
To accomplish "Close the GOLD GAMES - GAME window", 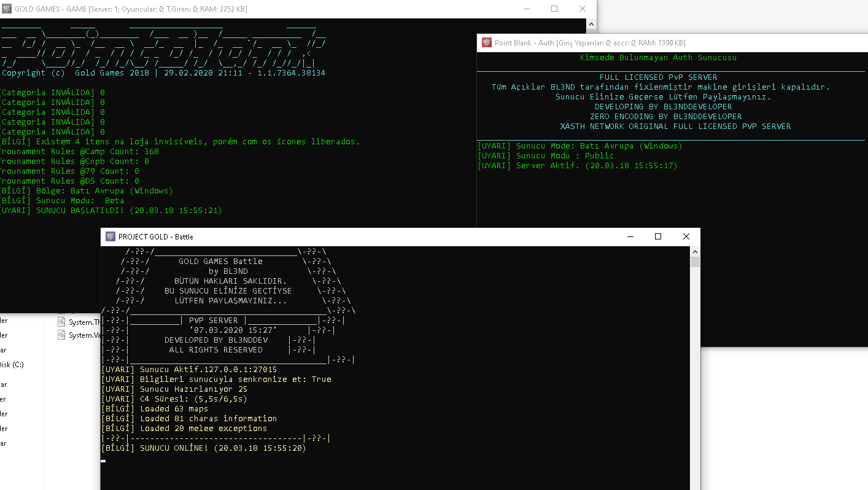I will click(583, 9).
